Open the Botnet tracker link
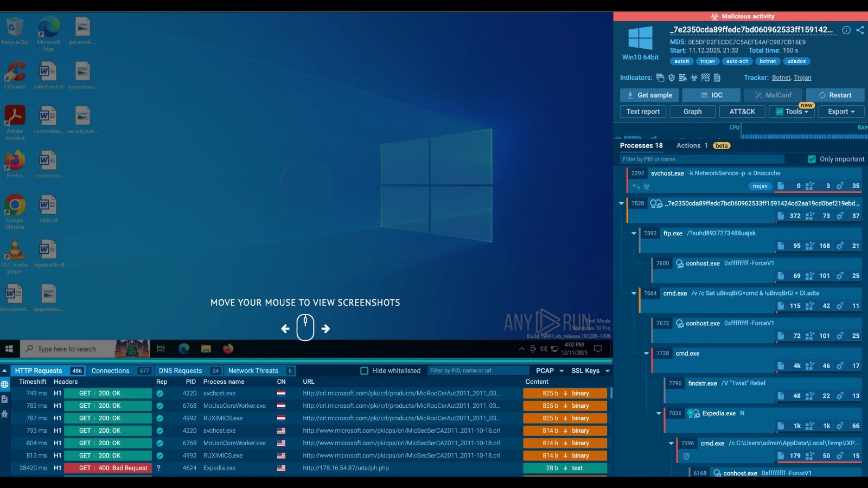868x488 pixels. click(781, 78)
